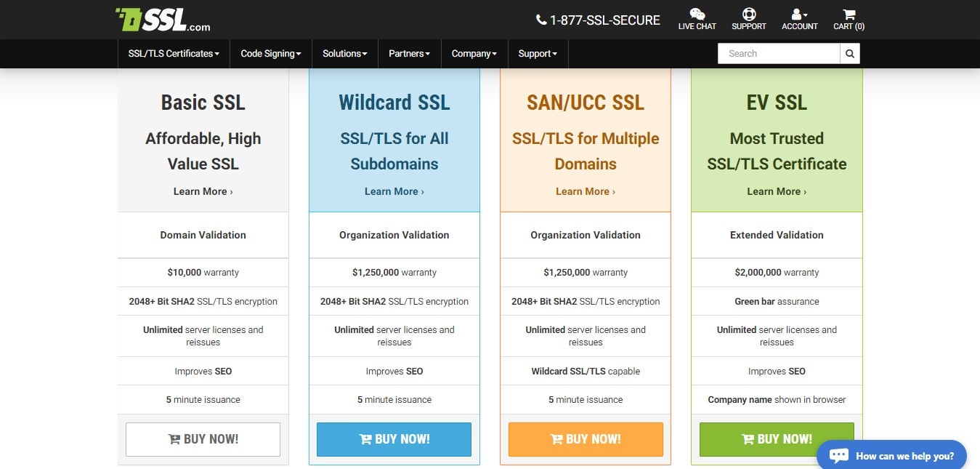Click Learn More under Basic SSL
The image size is (980, 469).
coord(203,191)
